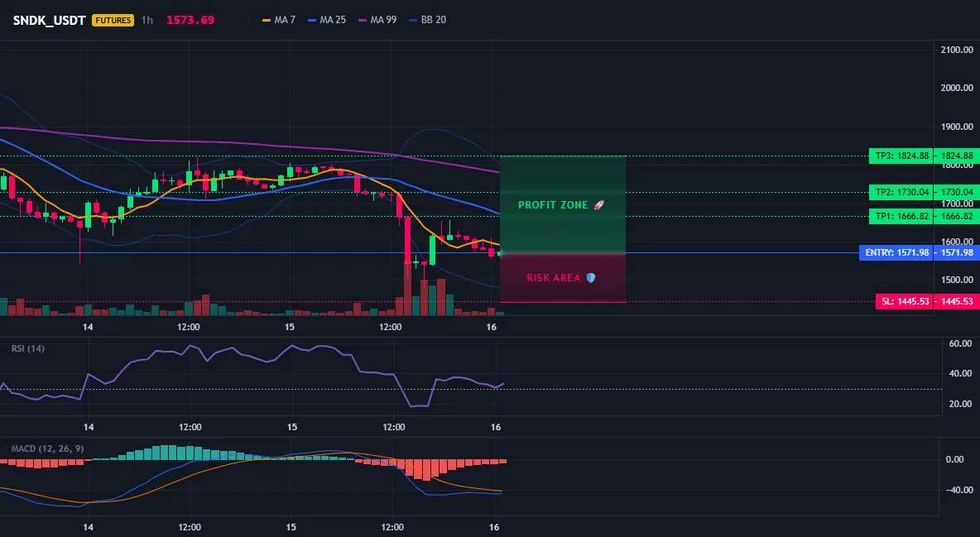980x537 pixels.
Task: Click the 60.00 RSI axis label
Action: pos(960,343)
